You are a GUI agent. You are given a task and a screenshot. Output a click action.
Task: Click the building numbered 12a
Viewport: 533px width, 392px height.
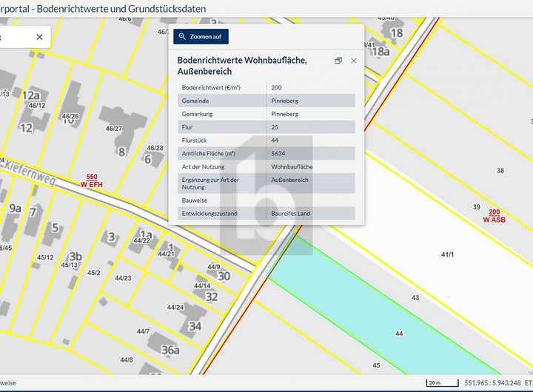30,95
